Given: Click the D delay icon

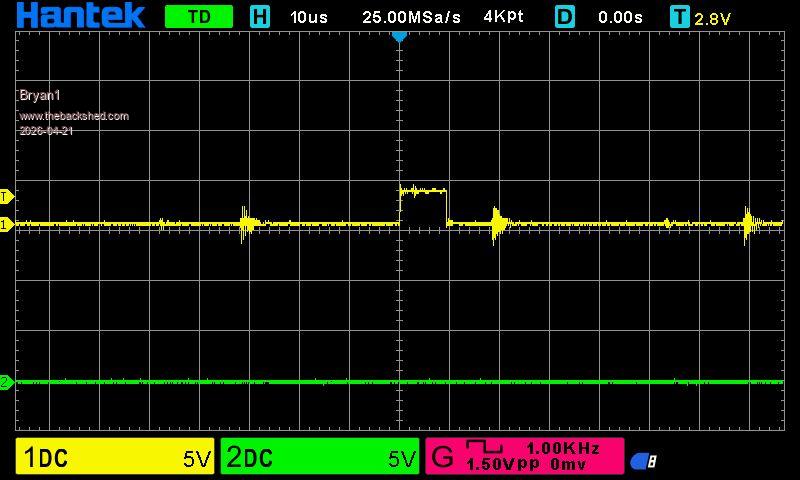Looking at the screenshot, I should [x=566, y=17].
